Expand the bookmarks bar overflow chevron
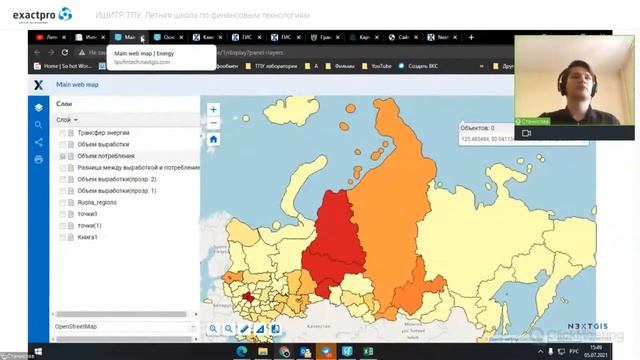The width and height of the screenshot is (640, 360). point(482,66)
